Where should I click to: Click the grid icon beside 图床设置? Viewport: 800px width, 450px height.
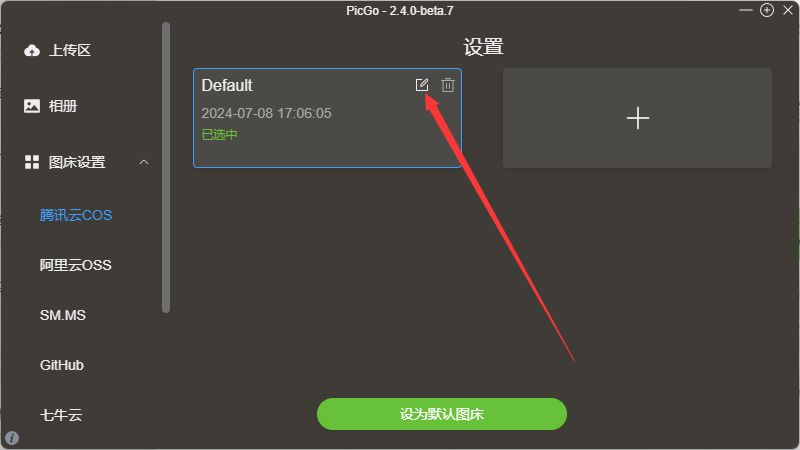point(32,162)
